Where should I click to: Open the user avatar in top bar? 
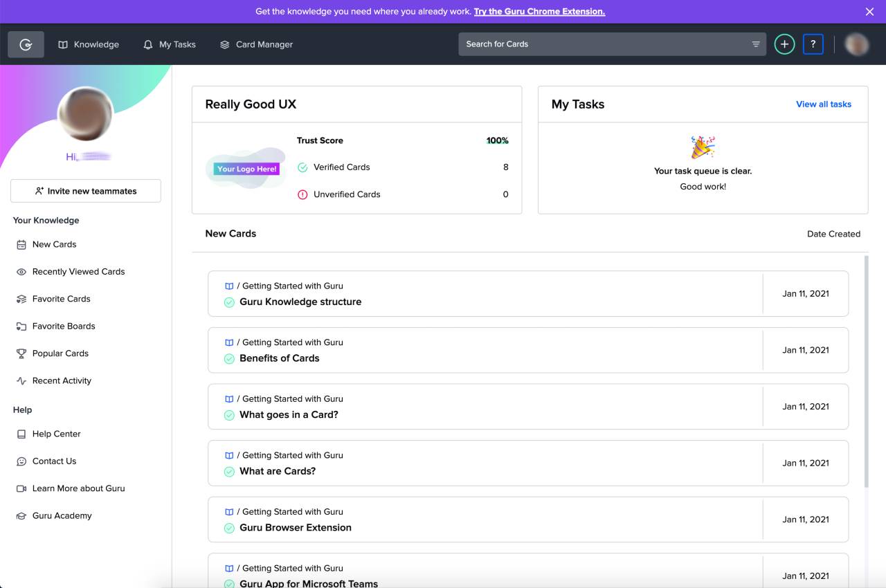tap(857, 44)
